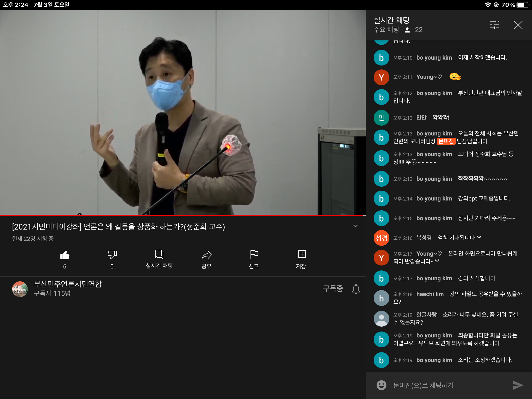The width and height of the screenshot is (532, 399).
Task: Toggle the 구독중 subscription button
Action: point(333,289)
